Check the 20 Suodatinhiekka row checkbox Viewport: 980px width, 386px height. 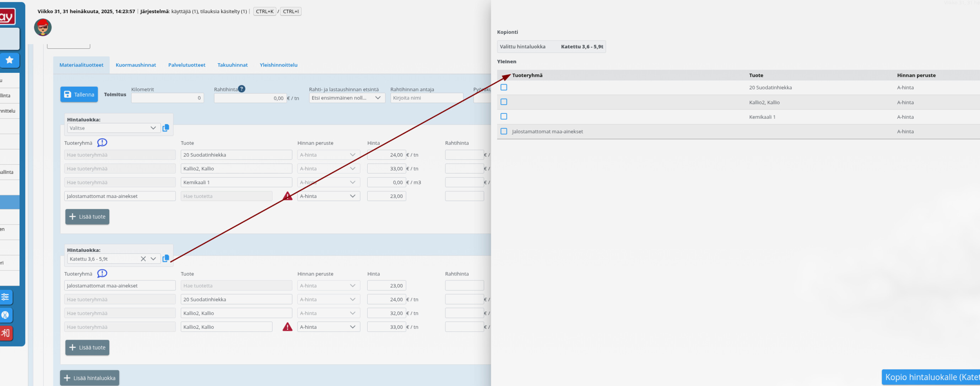click(504, 87)
